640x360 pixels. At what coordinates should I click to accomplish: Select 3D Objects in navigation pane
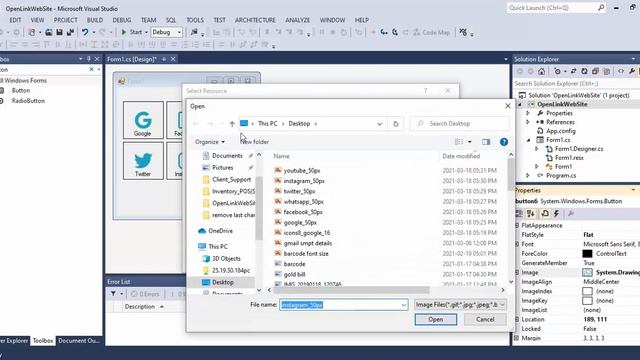pyautogui.click(x=226, y=258)
